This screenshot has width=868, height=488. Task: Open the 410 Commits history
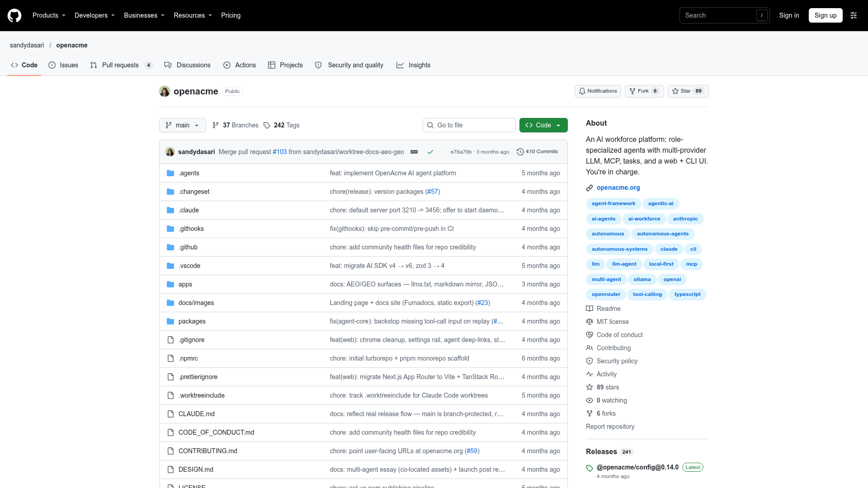pos(537,152)
